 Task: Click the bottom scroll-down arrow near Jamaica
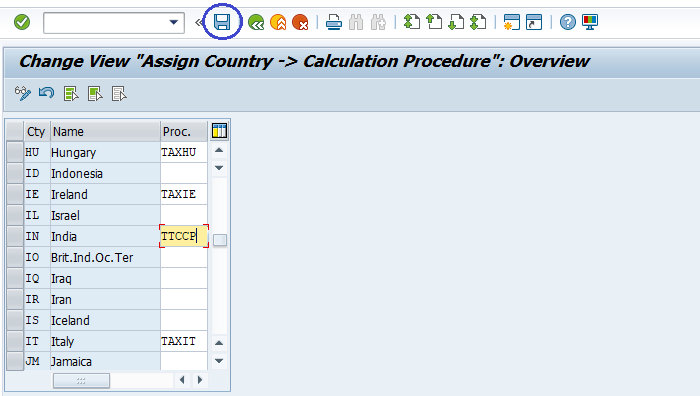219,361
